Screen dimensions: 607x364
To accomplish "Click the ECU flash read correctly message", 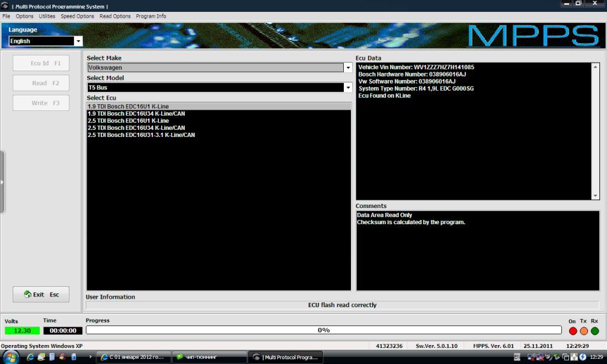I will (342, 305).
